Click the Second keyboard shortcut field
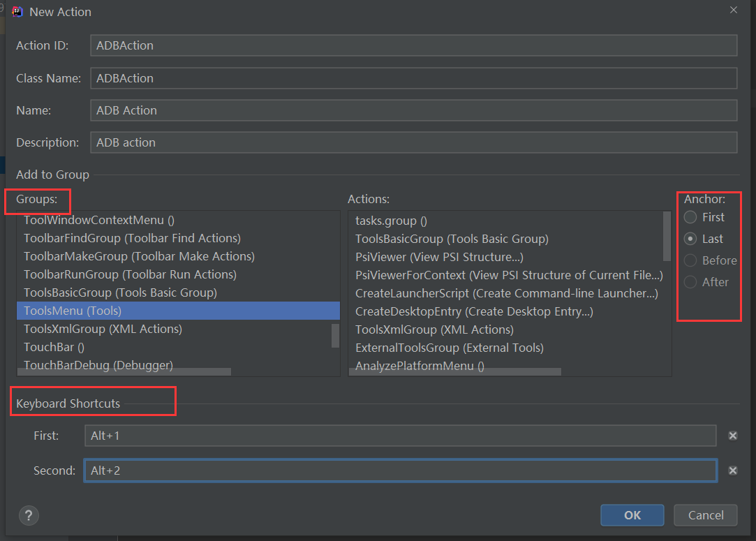The image size is (756, 541). (401, 470)
